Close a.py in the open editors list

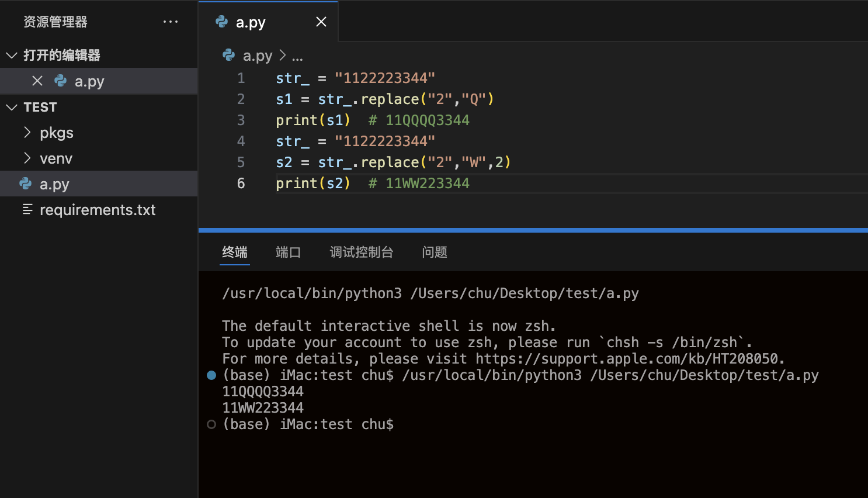(x=37, y=81)
